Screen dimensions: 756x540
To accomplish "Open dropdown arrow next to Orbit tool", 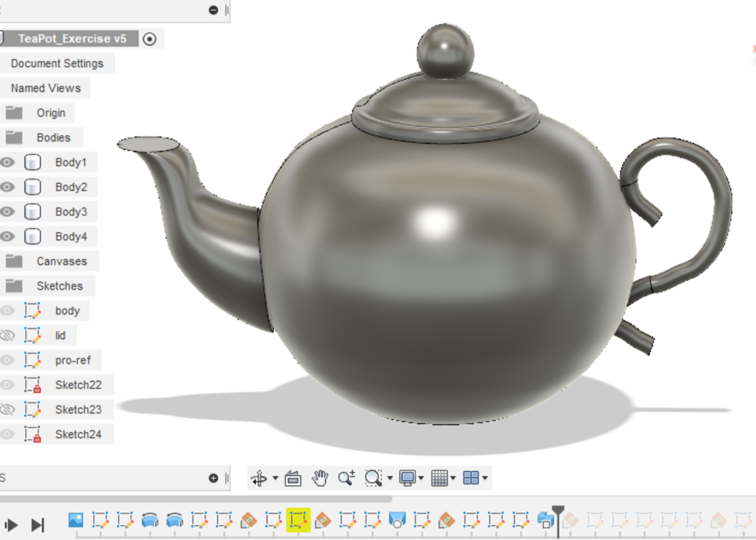I will coord(275,478).
